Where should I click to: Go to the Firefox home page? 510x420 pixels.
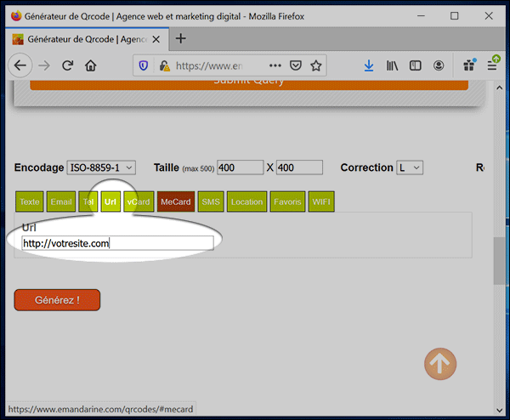pyautogui.click(x=91, y=65)
